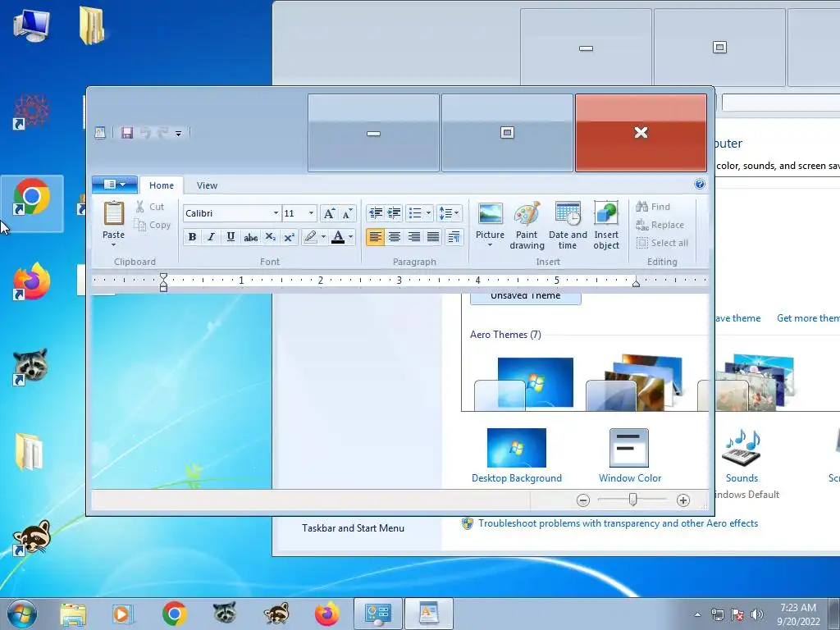
Task: Expand the Customize Quick Access Toolbar arrow
Action: 178,134
